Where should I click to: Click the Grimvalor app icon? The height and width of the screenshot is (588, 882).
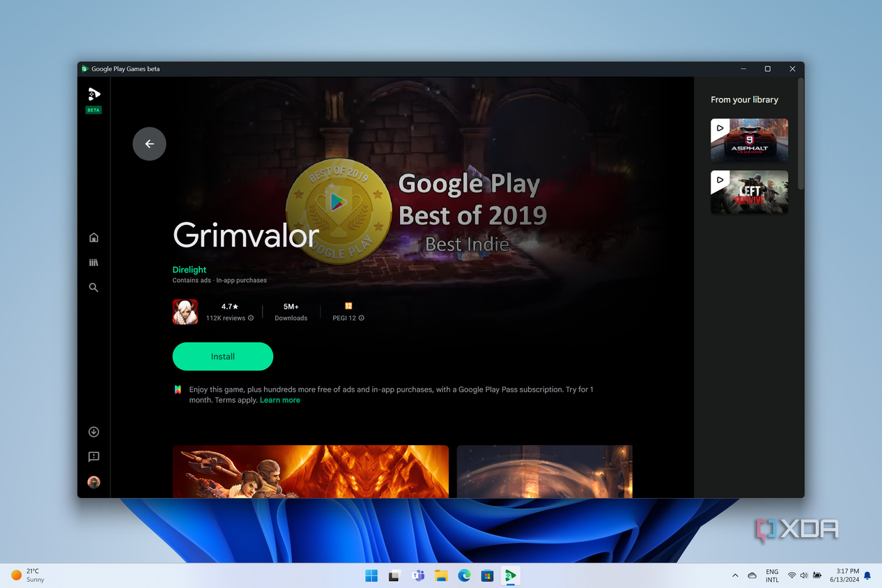pyautogui.click(x=185, y=312)
